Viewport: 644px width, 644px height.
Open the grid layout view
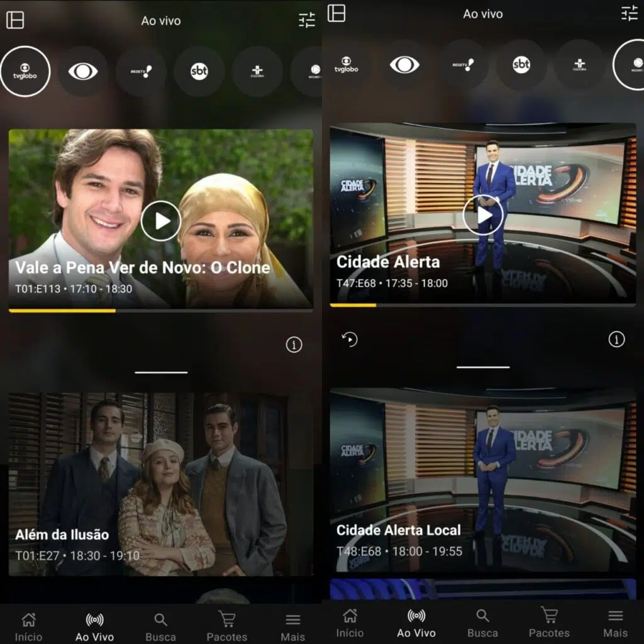pyautogui.click(x=16, y=20)
